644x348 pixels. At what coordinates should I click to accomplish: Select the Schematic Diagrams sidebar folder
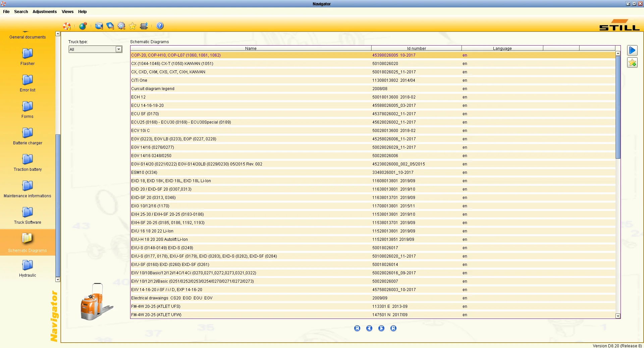pyautogui.click(x=28, y=242)
